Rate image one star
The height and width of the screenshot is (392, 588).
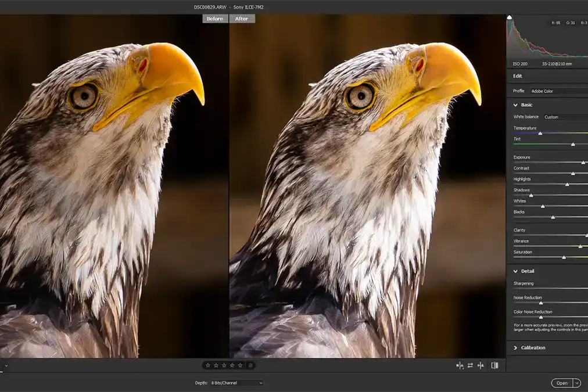pos(208,365)
